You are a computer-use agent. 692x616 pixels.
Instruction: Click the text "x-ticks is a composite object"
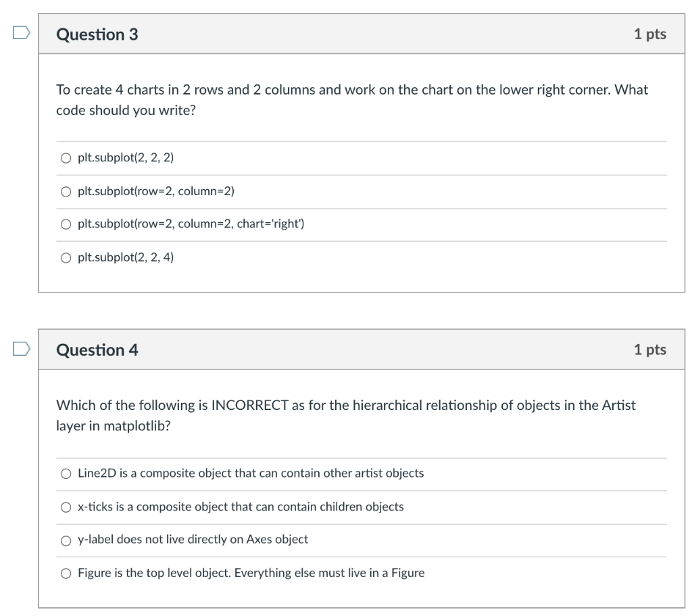tap(240, 507)
